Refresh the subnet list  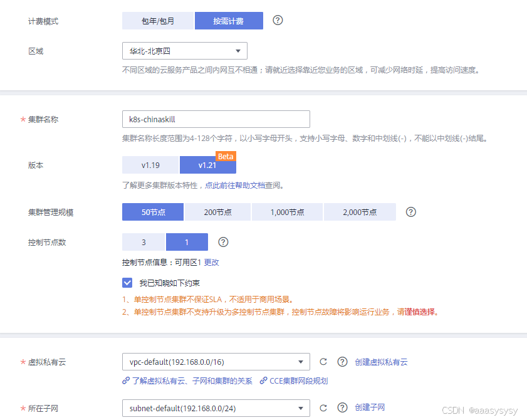coord(323,408)
